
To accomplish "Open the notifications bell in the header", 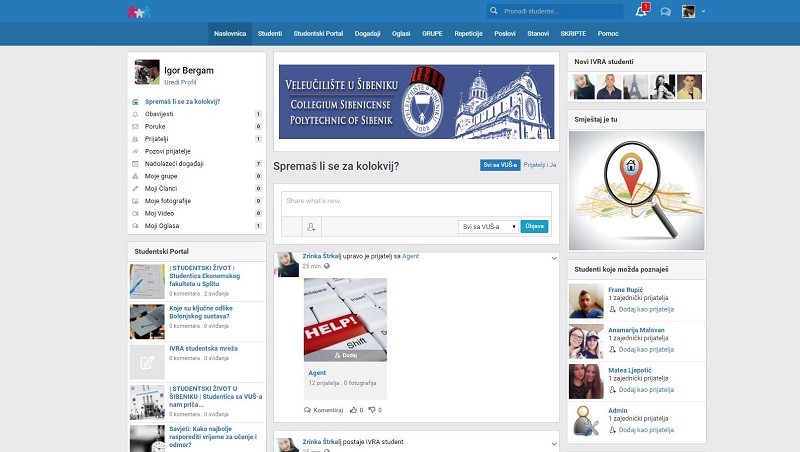I will point(641,11).
